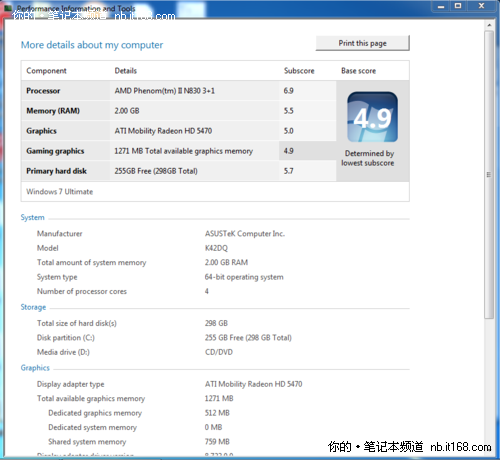Click the Component column header
This screenshot has height=460, width=500.
tap(46, 71)
